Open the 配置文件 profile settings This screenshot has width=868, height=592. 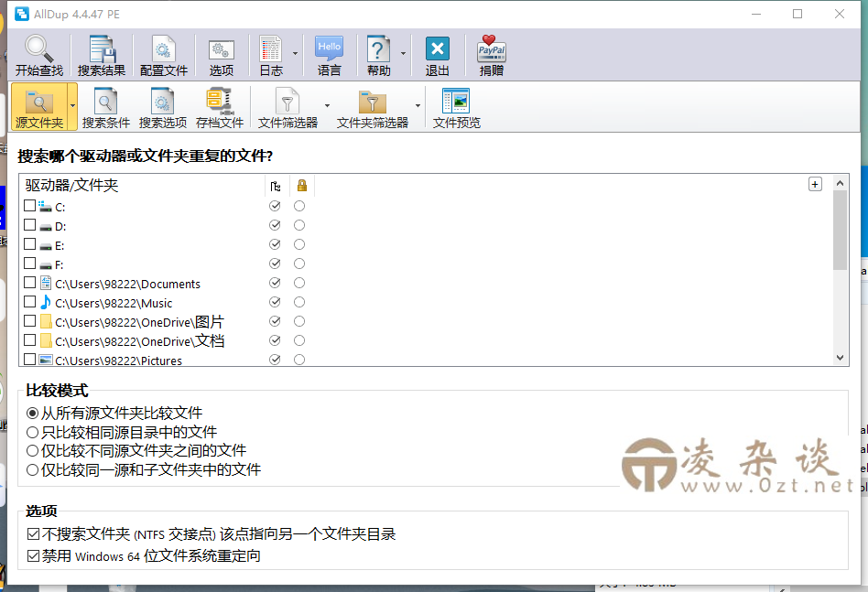coord(163,55)
